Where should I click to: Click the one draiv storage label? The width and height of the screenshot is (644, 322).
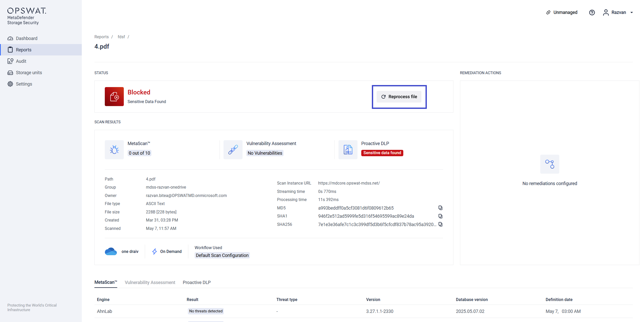[130, 251]
